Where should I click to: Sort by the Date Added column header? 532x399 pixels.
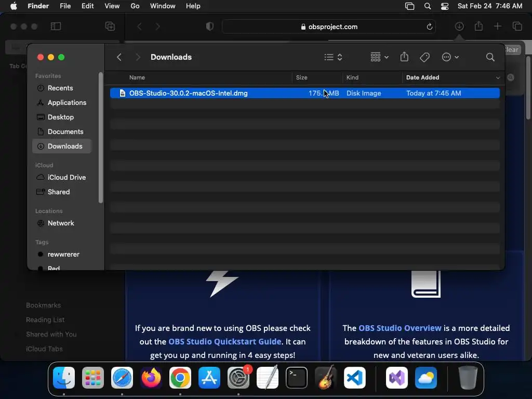tap(423, 77)
